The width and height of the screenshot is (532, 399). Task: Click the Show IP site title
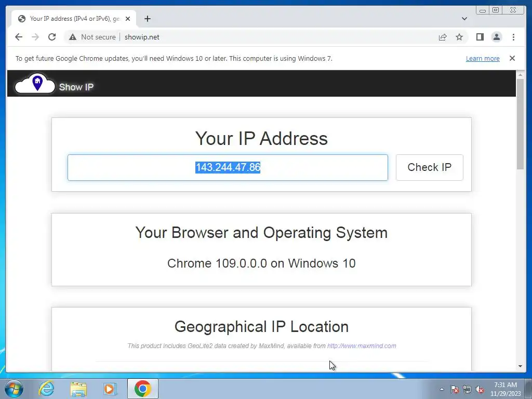[76, 87]
